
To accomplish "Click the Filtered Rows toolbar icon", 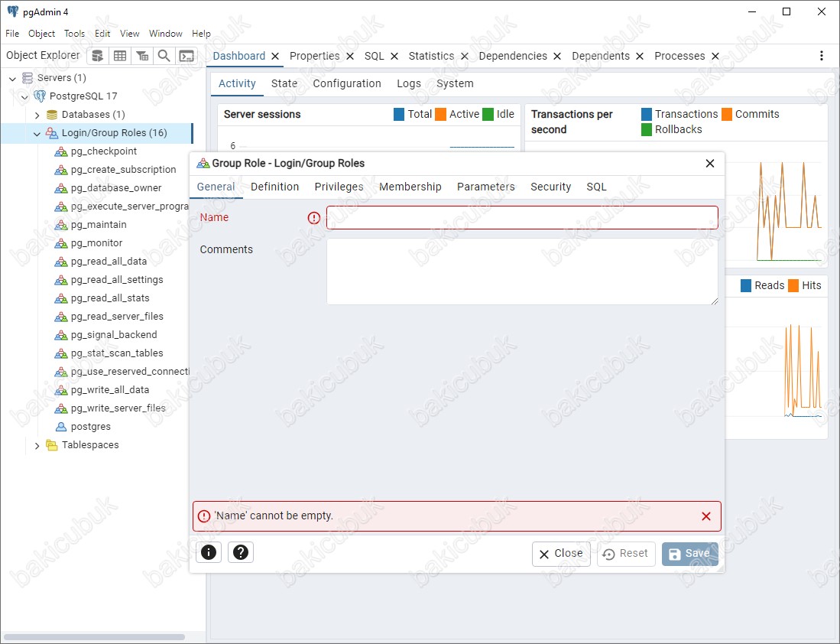I will (142, 56).
